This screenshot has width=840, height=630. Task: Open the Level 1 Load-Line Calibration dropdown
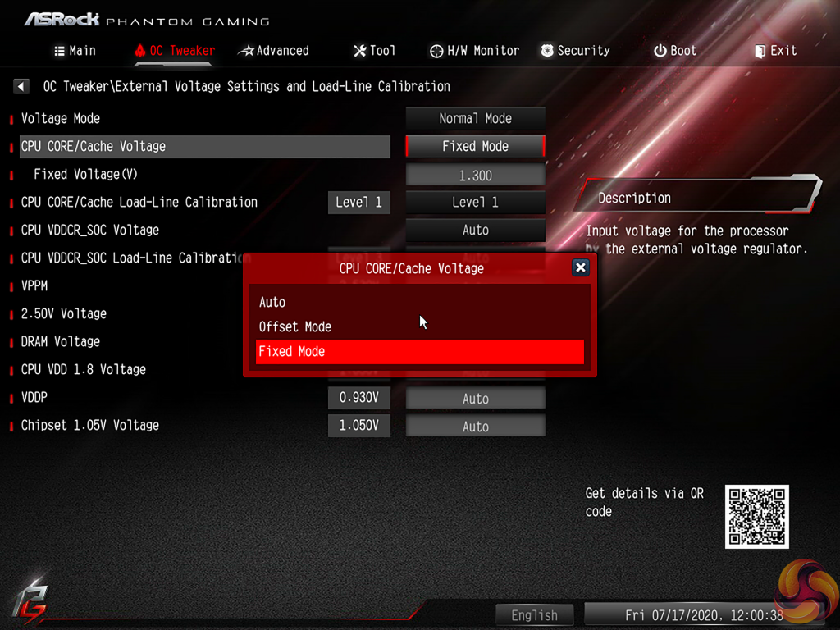click(475, 202)
